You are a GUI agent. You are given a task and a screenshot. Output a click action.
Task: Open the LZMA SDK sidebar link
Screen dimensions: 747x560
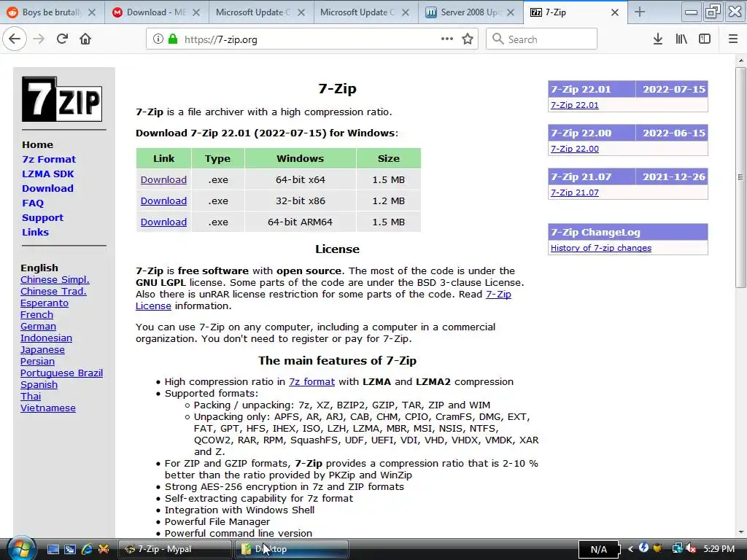click(47, 174)
